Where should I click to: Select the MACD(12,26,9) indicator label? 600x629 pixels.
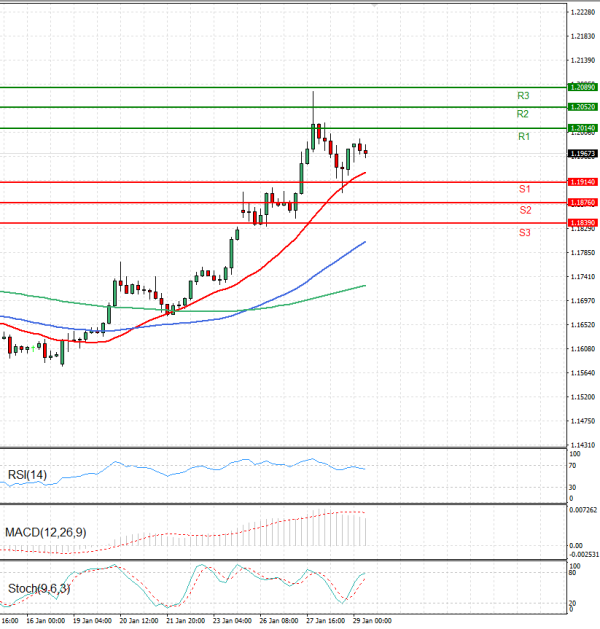(44, 532)
